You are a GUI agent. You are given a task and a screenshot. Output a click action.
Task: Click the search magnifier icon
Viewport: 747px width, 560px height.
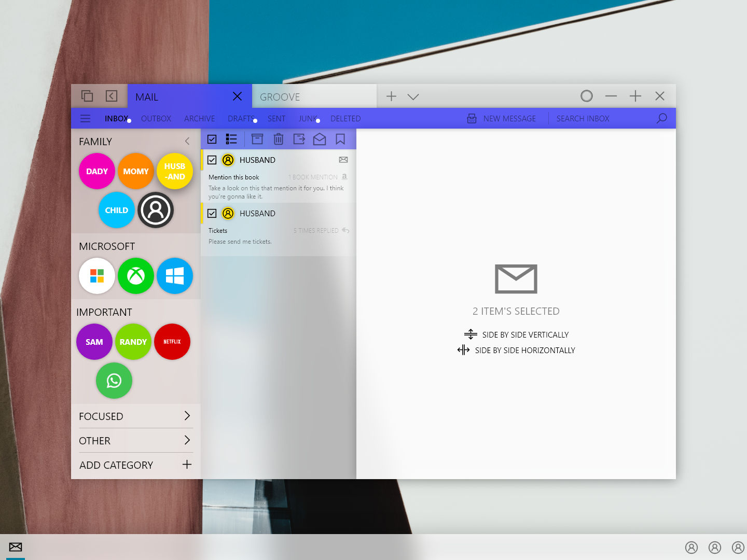point(662,118)
